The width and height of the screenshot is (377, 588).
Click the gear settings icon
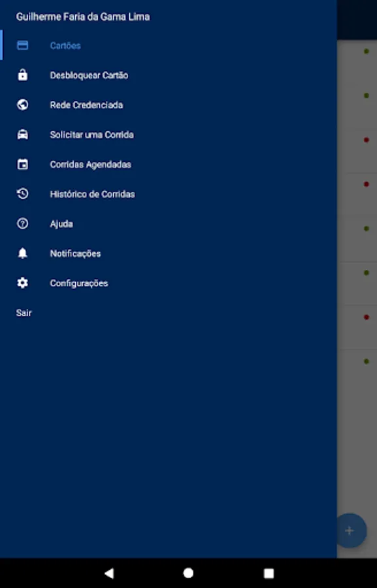tap(22, 283)
